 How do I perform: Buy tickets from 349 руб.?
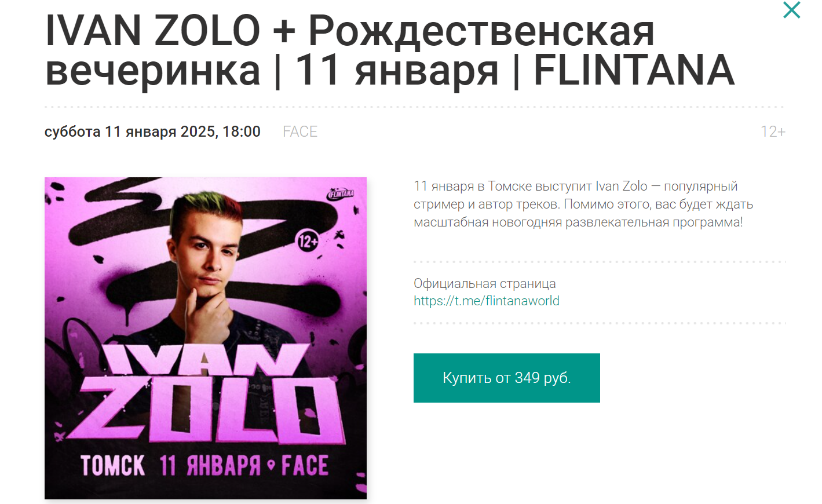click(x=507, y=378)
